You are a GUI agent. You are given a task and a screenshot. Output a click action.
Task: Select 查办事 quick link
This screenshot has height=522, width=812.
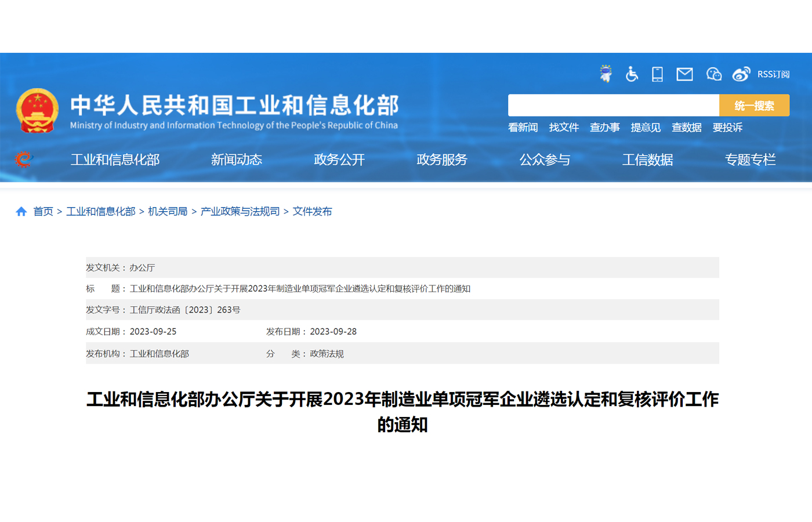coord(605,128)
